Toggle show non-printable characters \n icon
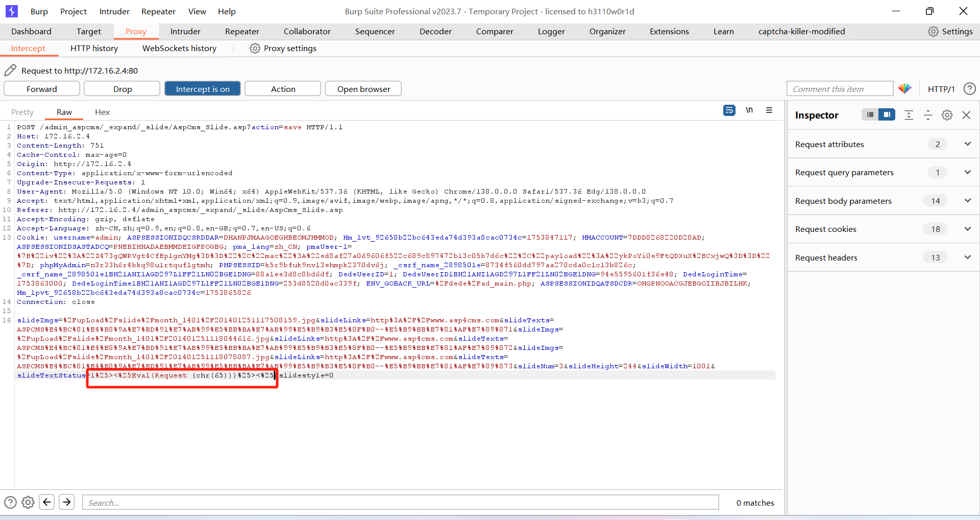The height and width of the screenshot is (520, 980). click(x=749, y=110)
